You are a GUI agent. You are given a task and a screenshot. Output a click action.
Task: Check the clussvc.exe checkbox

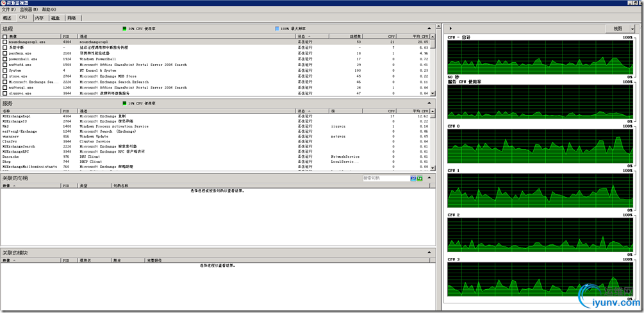click(5, 94)
